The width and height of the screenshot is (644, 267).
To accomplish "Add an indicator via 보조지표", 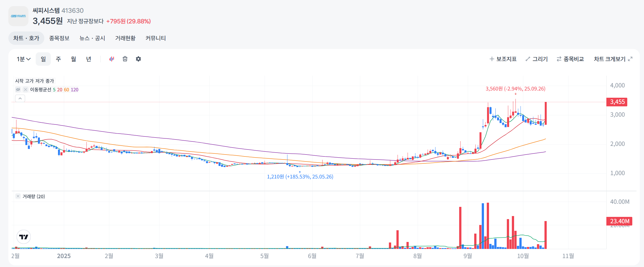I will coord(503,59).
